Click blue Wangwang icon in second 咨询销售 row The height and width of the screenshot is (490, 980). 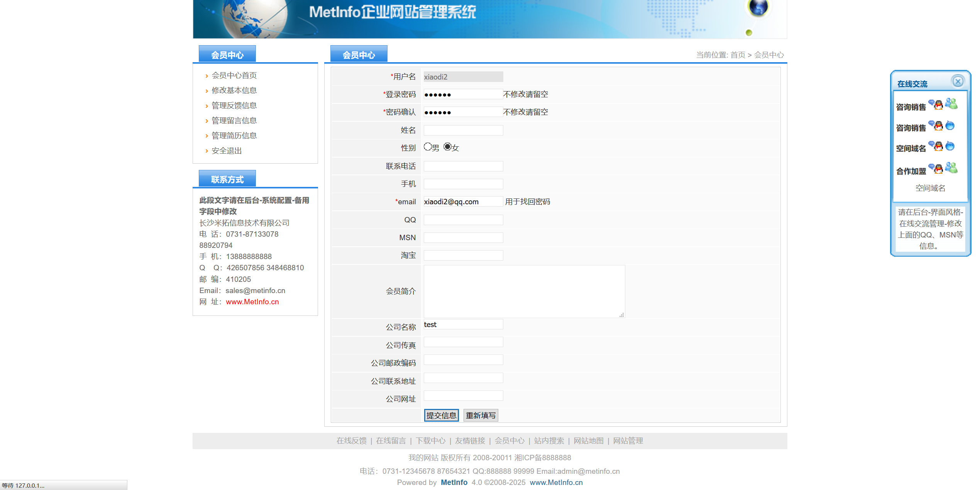point(950,125)
